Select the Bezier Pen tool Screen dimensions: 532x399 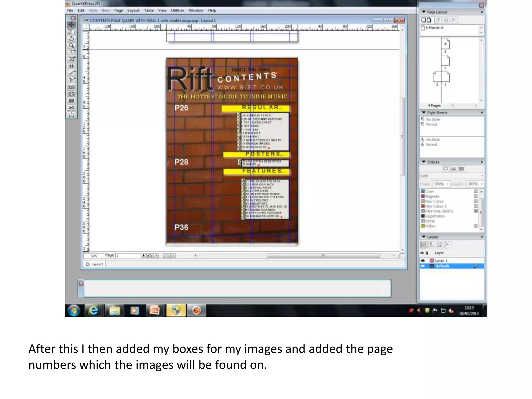[71, 80]
